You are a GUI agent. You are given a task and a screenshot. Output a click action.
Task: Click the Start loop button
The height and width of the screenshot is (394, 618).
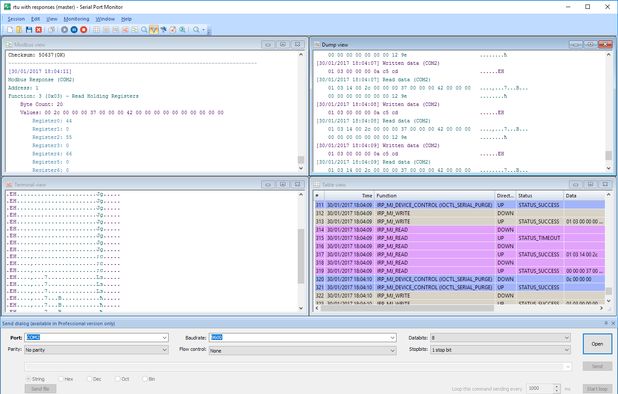tap(597, 389)
